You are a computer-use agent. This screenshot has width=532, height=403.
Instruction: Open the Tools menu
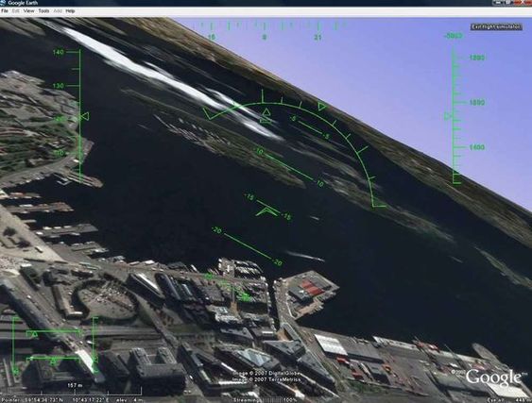(43, 11)
